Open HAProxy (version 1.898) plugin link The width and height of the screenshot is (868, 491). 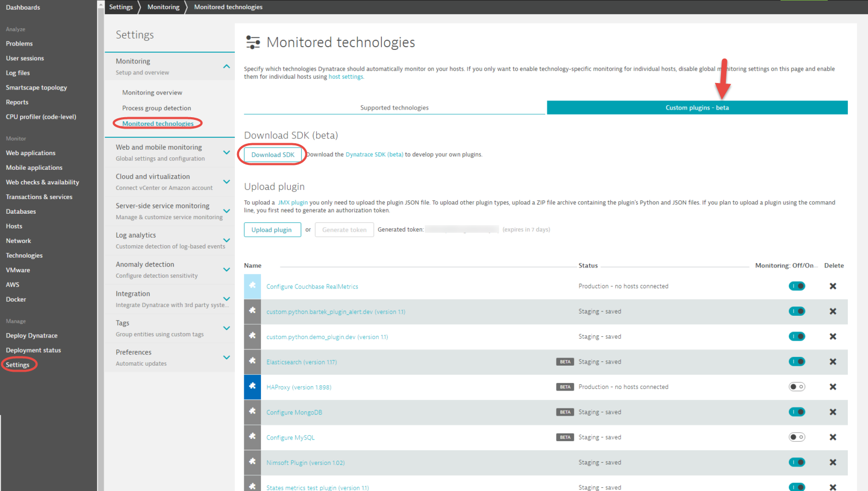[x=299, y=387]
